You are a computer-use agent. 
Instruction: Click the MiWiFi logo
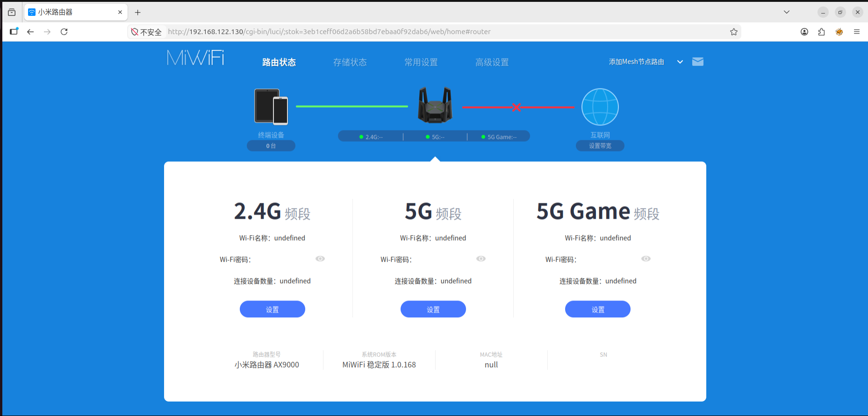pos(195,58)
